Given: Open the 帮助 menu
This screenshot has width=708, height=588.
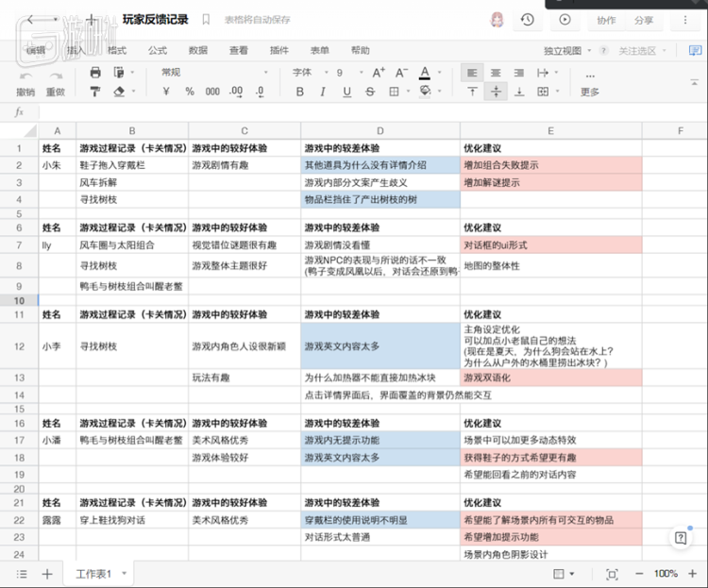Looking at the screenshot, I should [x=361, y=50].
